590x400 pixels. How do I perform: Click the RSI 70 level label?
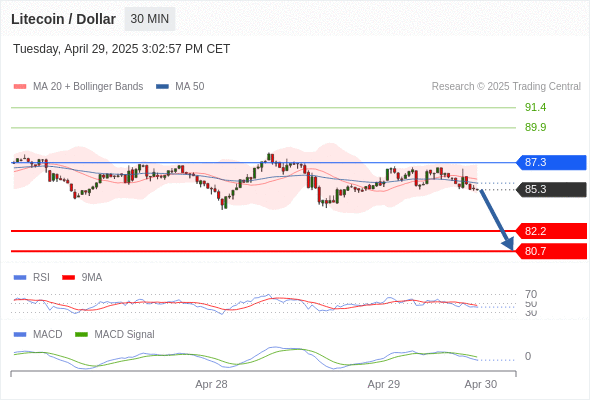(x=531, y=294)
